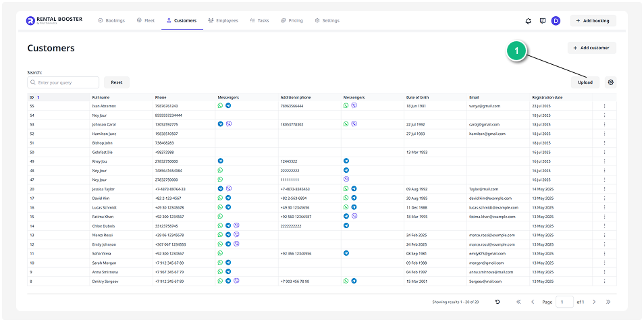Open the notifications bell icon
This screenshot has height=322, width=644.
click(x=528, y=21)
